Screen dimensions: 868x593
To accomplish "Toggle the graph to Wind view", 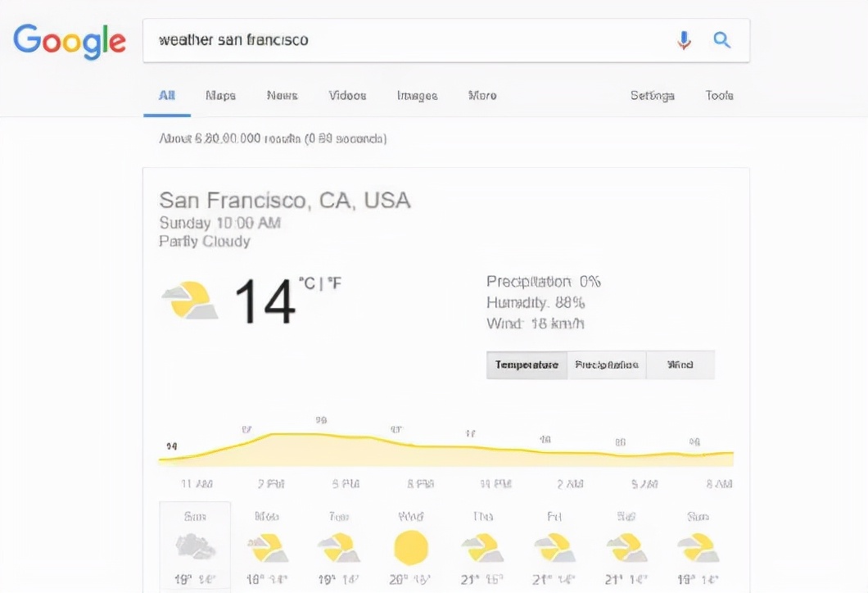I will pos(680,365).
